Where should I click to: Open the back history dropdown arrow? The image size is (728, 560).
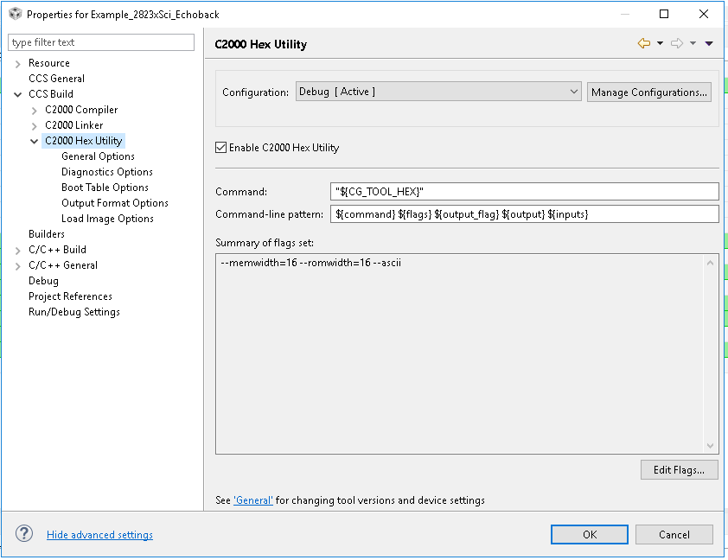[x=660, y=43]
